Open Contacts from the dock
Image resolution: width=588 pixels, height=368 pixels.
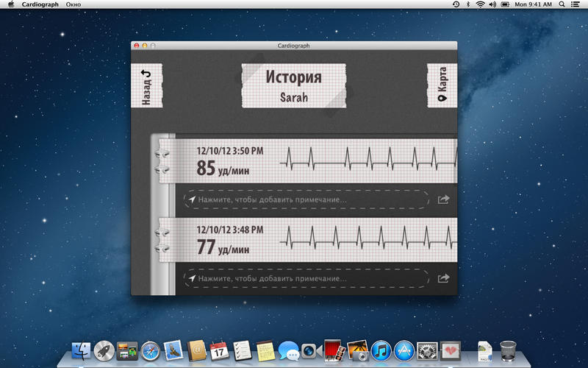click(x=196, y=351)
